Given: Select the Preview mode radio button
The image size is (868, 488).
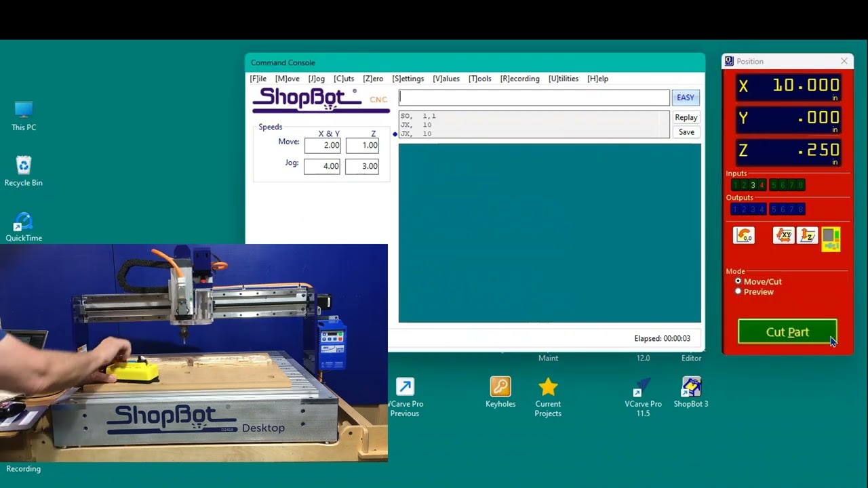Looking at the screenshot, I should pyautogui.click(x=738, y=291).
